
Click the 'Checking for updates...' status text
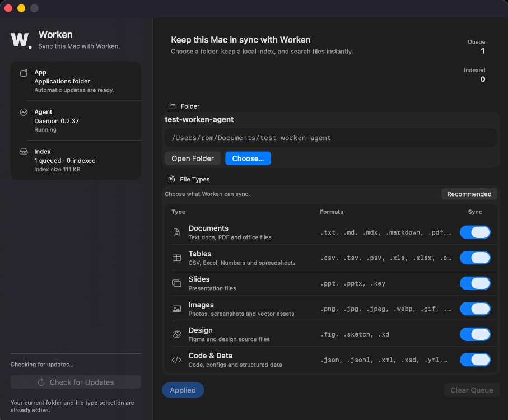[x=42, y=365]
